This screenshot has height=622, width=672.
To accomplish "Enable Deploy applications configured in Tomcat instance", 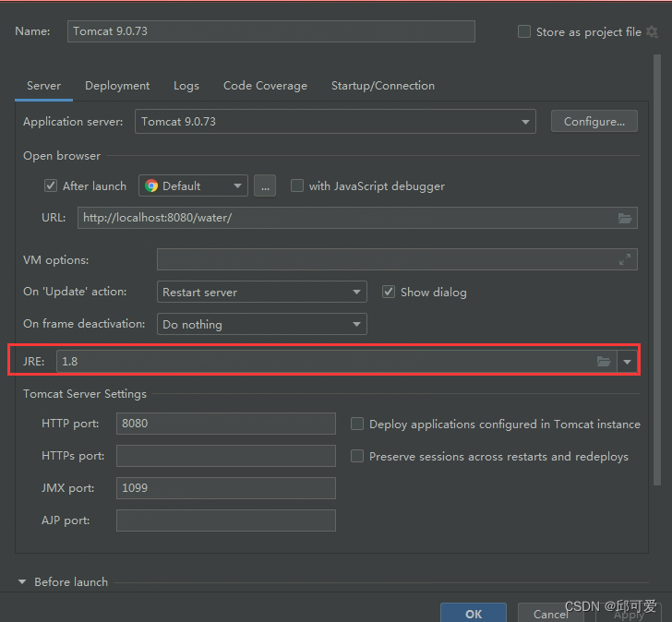I will pos(357,424).
